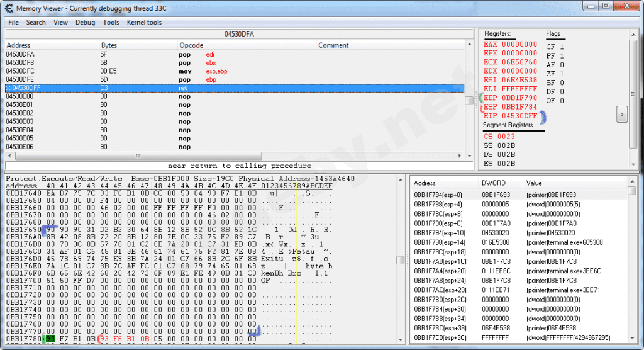This screenshot has width=644, height=350.
Task: Click the expand arrow button beside the flags
Action: pyautogui.click(x=622, y=115)
